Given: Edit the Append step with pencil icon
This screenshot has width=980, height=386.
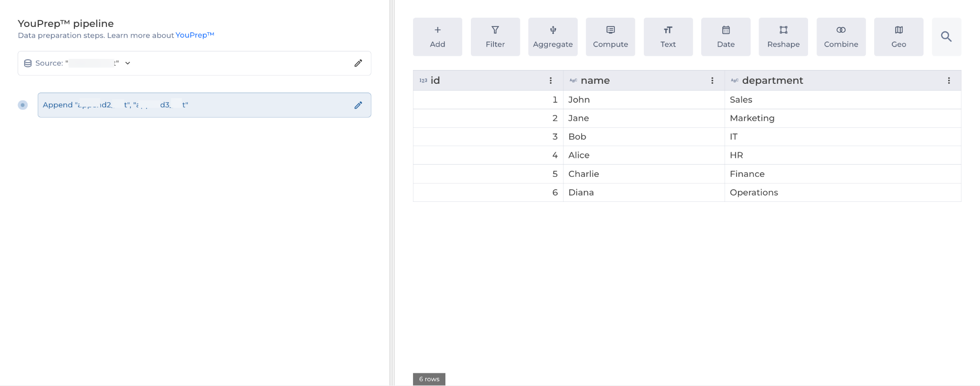Looking at the screenshot, I should (x=358, y=105).
